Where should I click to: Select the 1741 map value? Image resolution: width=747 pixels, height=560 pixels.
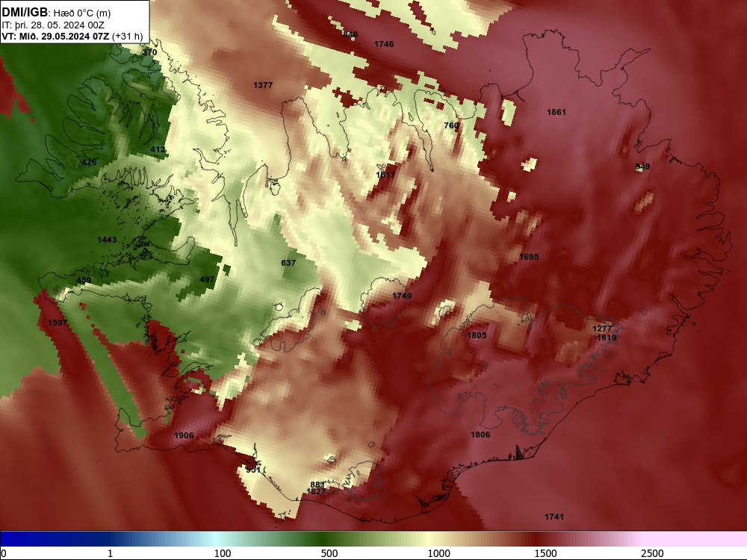pyautogui.click(x=554, y=517)
